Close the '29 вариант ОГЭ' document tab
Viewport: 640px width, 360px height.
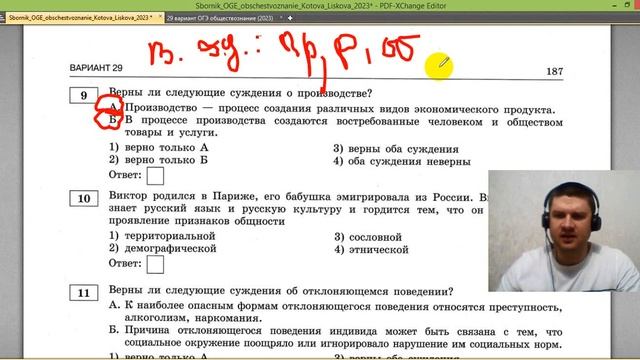pyautogui.click(x=281, y=18)
